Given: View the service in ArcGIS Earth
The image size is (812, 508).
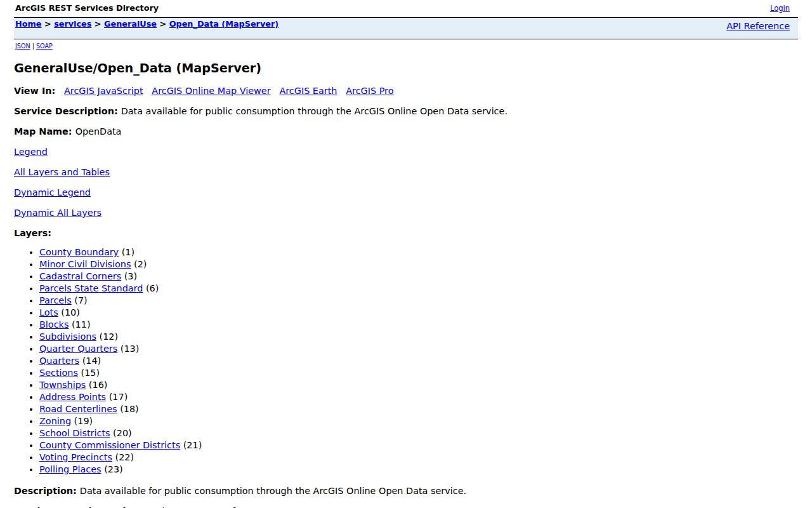Looking at the screenshot, I should [x=308, y=91].
